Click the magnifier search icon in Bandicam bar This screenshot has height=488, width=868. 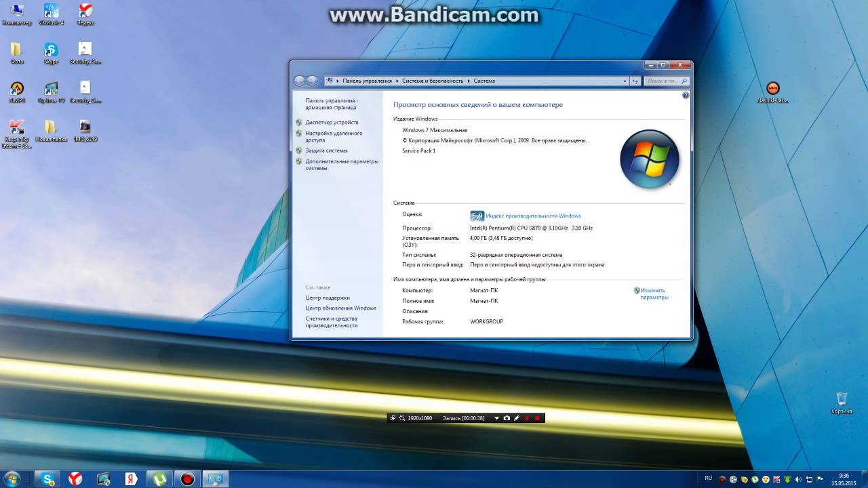tap(402, 418)
